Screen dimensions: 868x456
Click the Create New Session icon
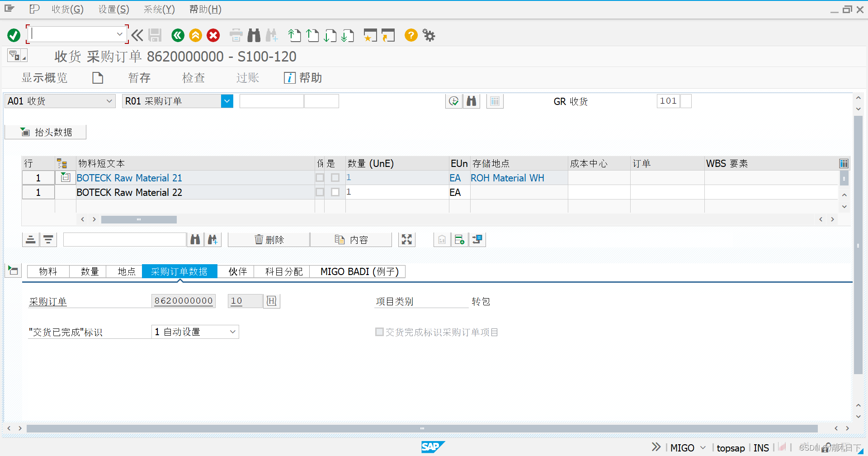point(370,35)
